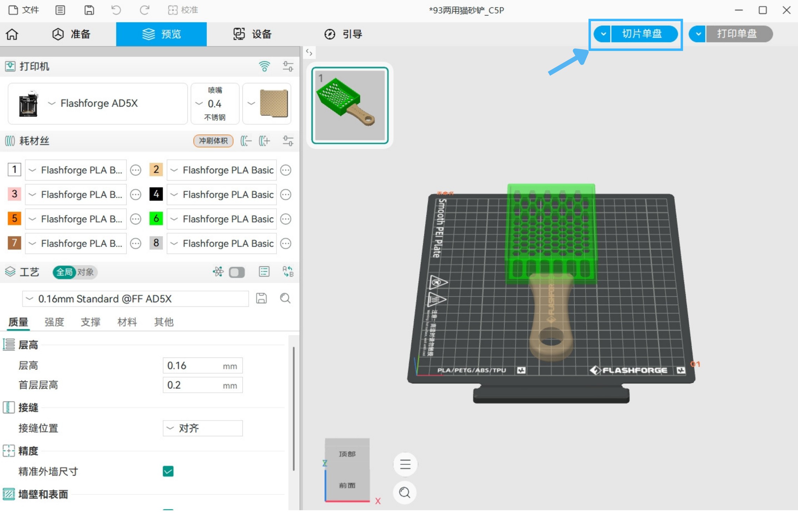Select the build plate type dropdown
The height and width of the screenshot is (532, 798).
[267, 103]
